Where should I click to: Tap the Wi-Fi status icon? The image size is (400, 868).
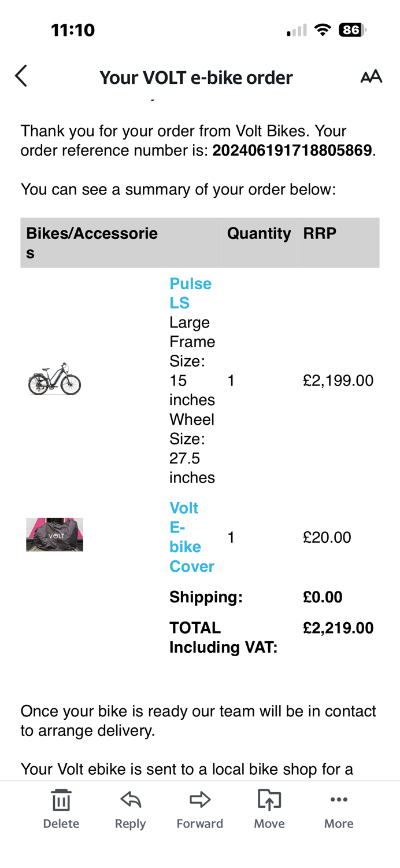pyautogui.click(x=323, y=30)
